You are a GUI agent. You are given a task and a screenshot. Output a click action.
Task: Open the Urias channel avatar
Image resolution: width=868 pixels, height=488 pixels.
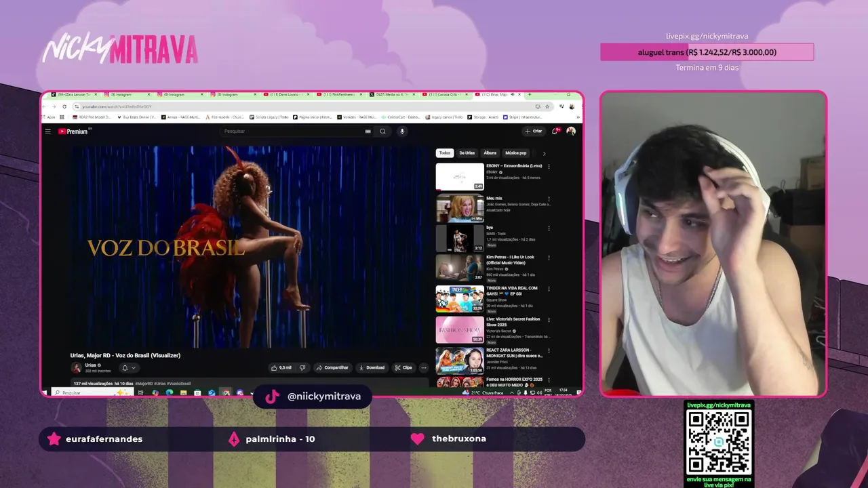[x=76, y=368]
